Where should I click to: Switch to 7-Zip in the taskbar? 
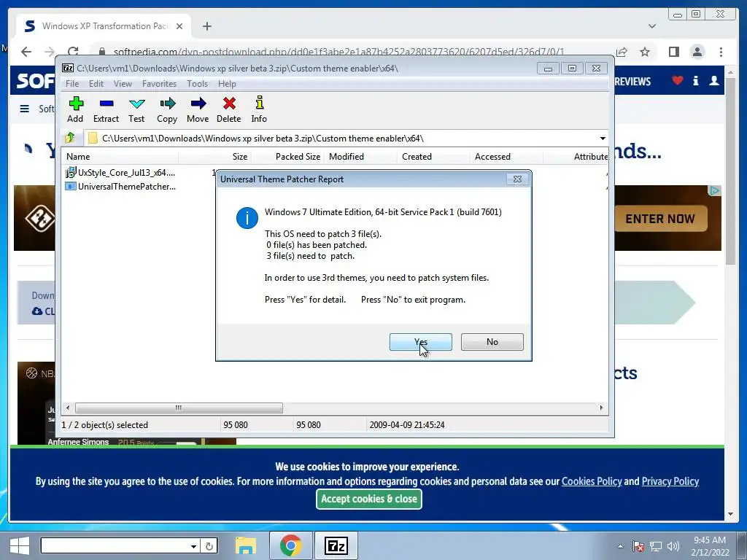(336, 545)
